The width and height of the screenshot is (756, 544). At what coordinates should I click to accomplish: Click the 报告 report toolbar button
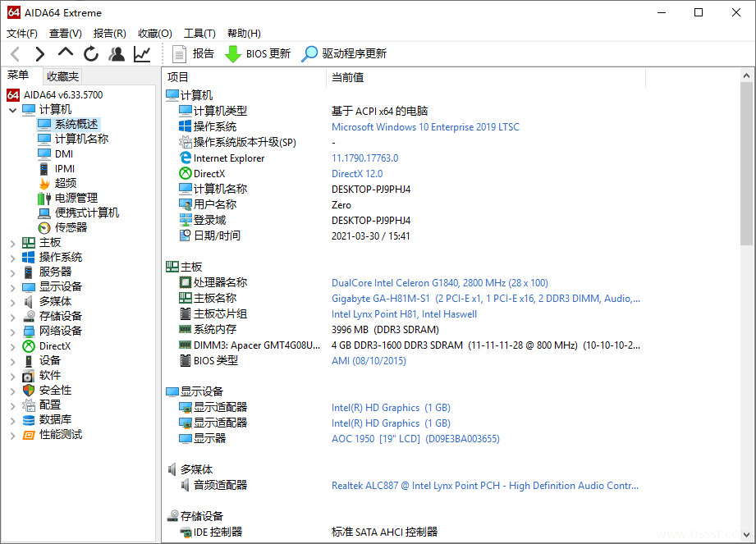coord(194,54)
